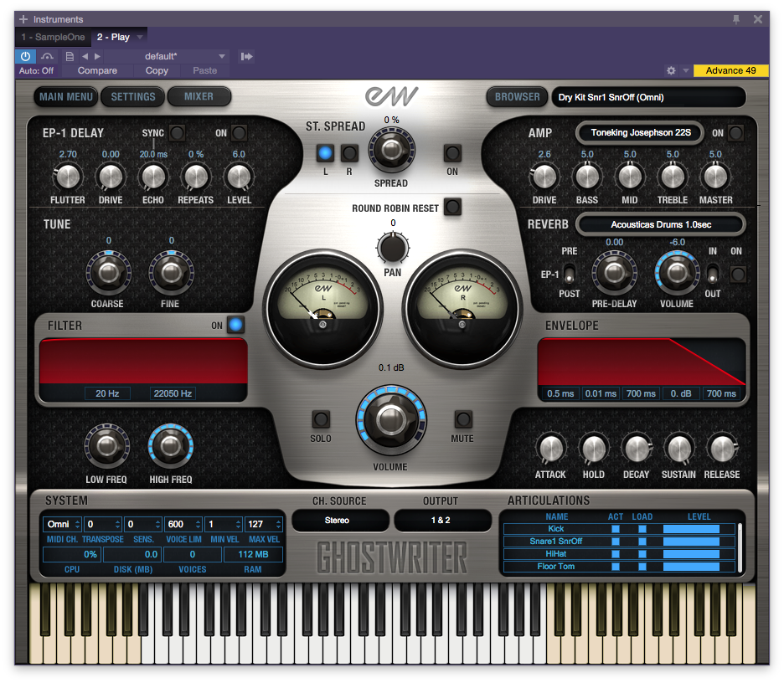Open the SETTINGS page
This screenshot has height=683, width=784.
pyautogui.click(x=133, y=97)
